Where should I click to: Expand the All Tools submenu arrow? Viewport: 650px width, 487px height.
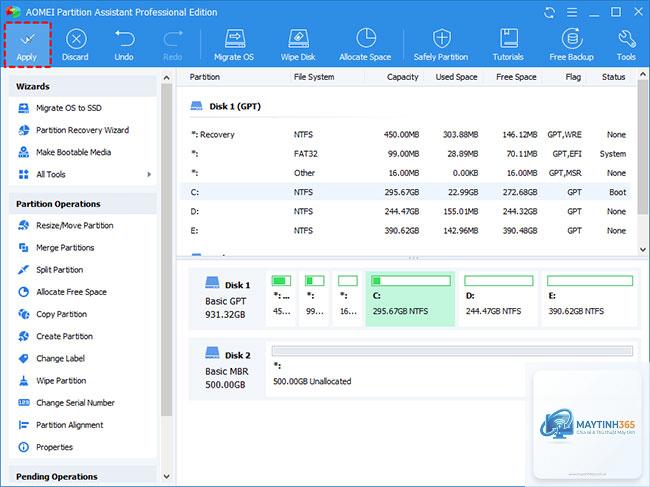coord(149,174)
